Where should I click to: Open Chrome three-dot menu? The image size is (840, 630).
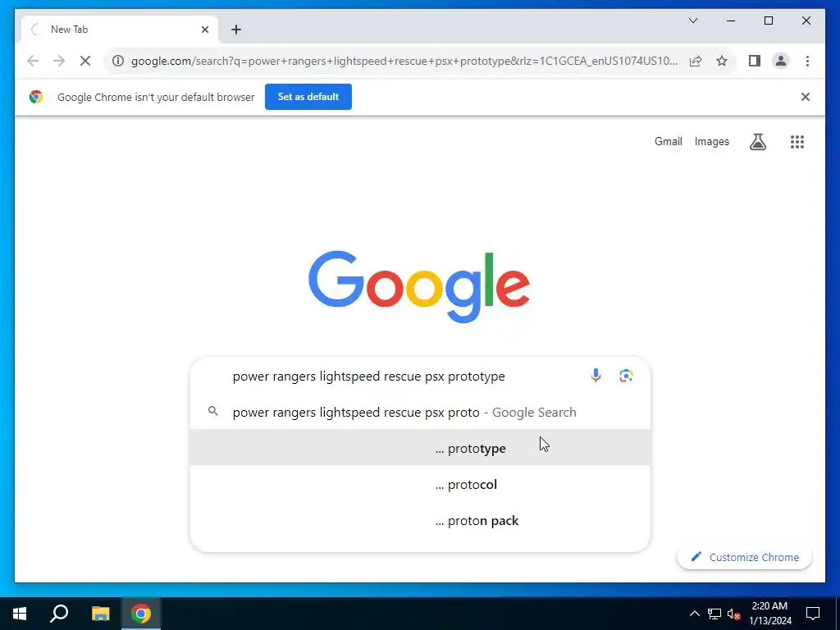tap(807, 61)
